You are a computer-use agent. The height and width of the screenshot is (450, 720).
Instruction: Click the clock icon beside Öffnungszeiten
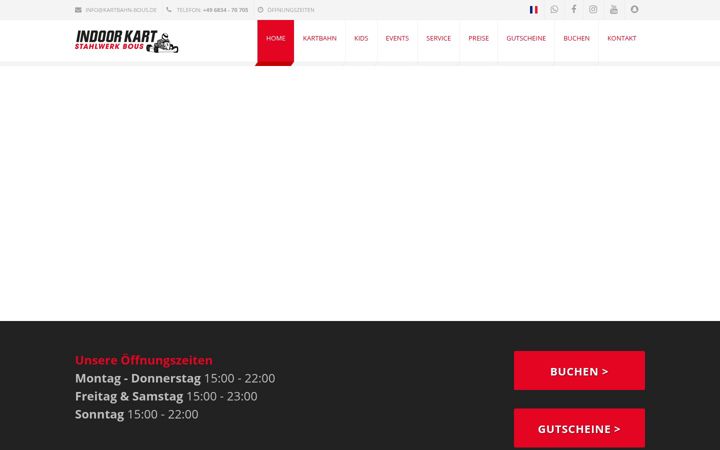[x=260, y=10]
